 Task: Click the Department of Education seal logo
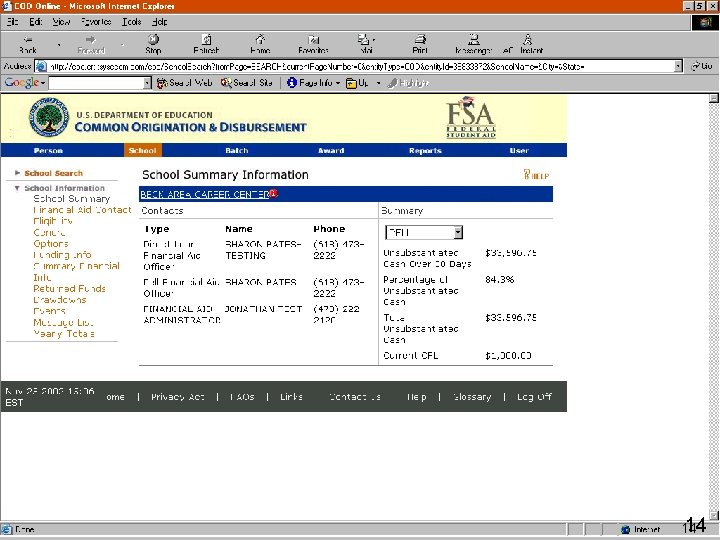click(49, 117)
